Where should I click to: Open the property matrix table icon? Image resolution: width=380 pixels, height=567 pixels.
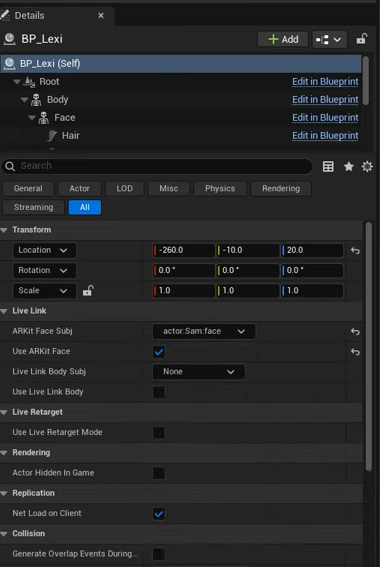click(x=328, y=166)
